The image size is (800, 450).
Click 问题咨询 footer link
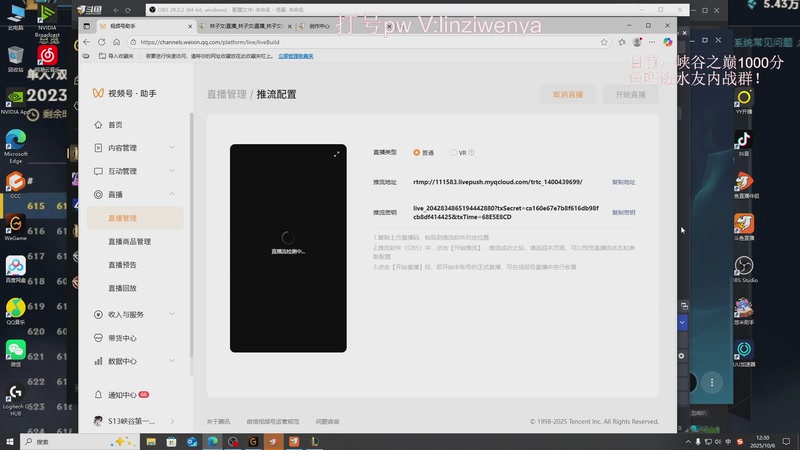pyautogui.click(x=327, y=421)
